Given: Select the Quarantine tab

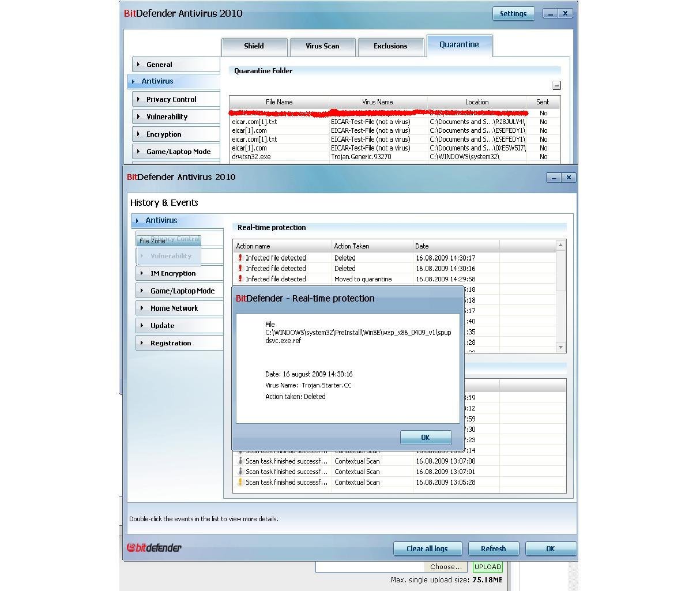Looking at the screenshot, I should [x=459, y=45].
